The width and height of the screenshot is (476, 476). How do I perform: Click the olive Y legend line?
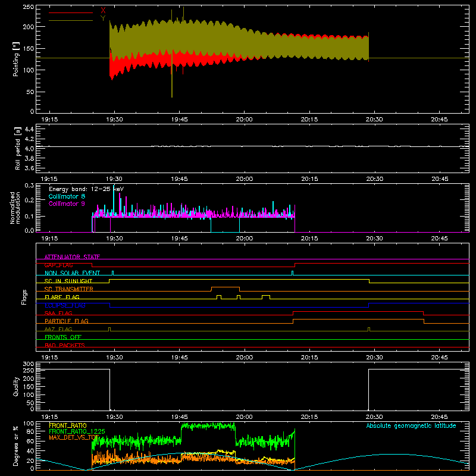(x=71, y=20)
